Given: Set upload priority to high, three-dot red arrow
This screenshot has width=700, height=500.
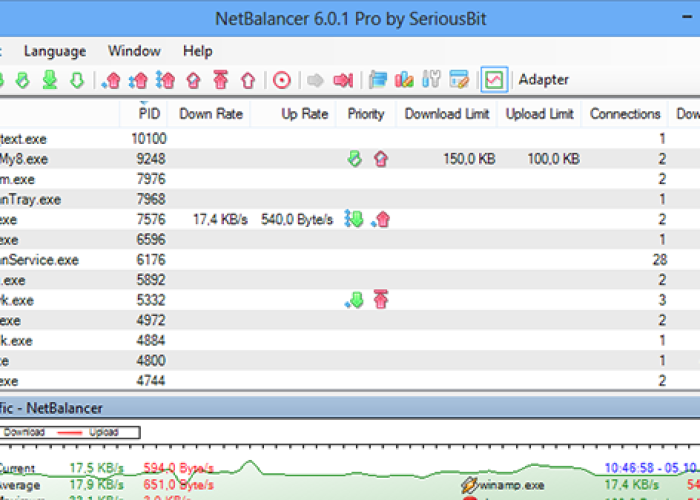Looking at the screenshot, I should [x=167, y=79].
